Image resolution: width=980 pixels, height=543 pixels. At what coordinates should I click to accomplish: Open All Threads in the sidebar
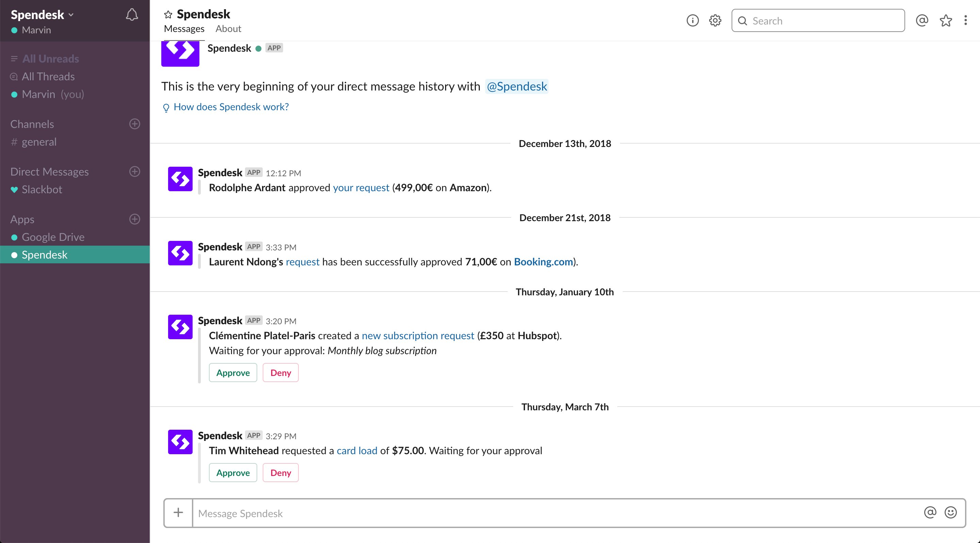[x=48, y=77]
